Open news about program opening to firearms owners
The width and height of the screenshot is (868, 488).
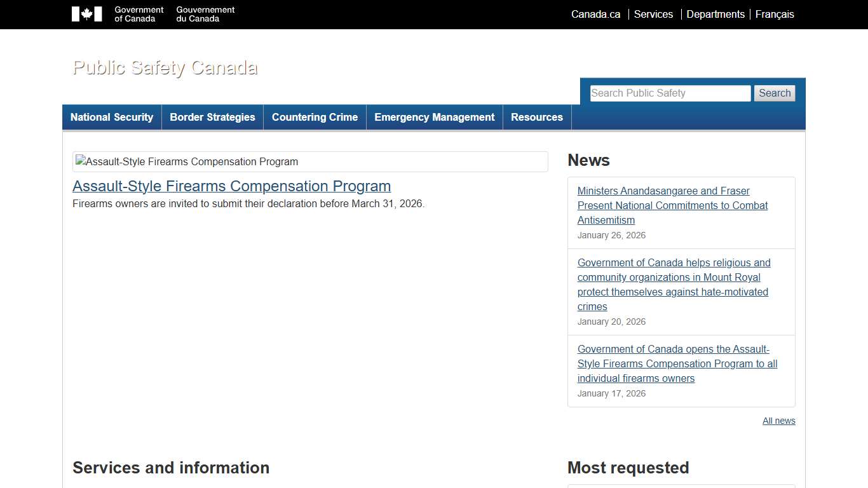677,363
